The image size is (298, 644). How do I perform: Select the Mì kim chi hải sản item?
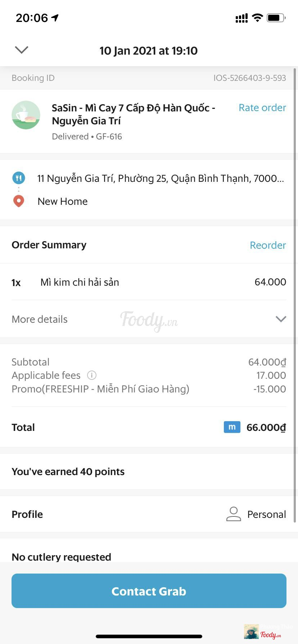[x=80, y=282]
